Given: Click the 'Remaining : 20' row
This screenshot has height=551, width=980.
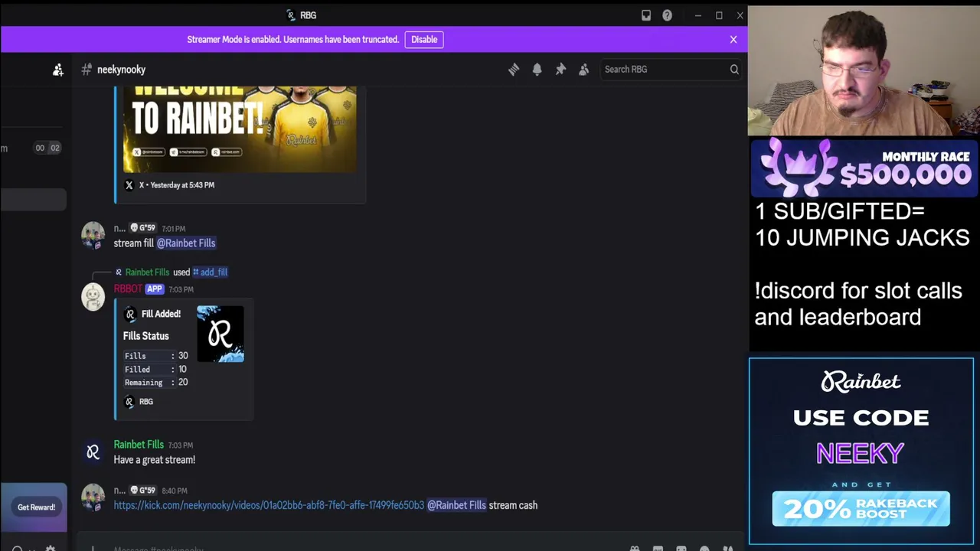Looking at the screenshot, I should [x=156, y=383].
